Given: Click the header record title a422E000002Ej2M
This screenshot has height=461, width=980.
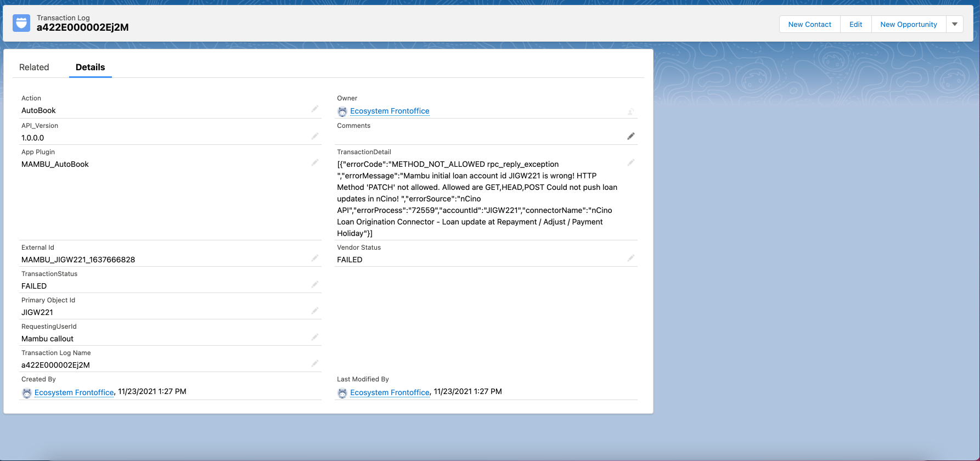Looking at the screenshot, I should tap(82, 27).
